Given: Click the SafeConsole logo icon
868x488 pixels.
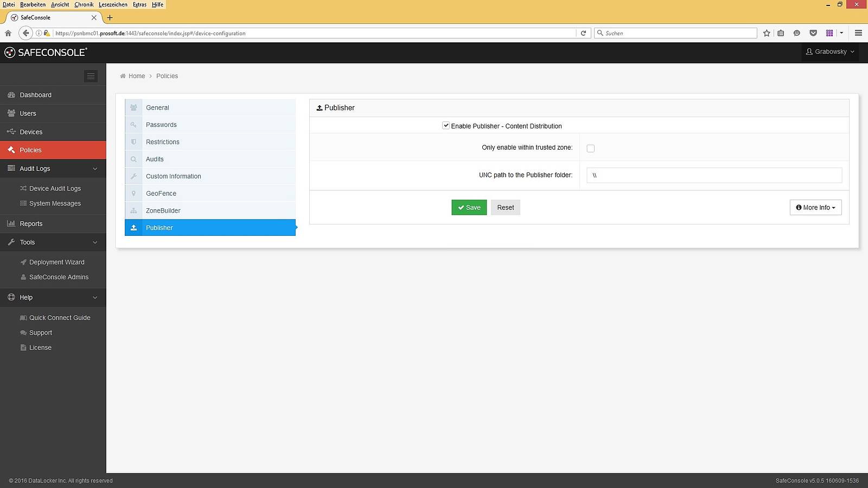Looking at the screenshot, I should 10,52.
